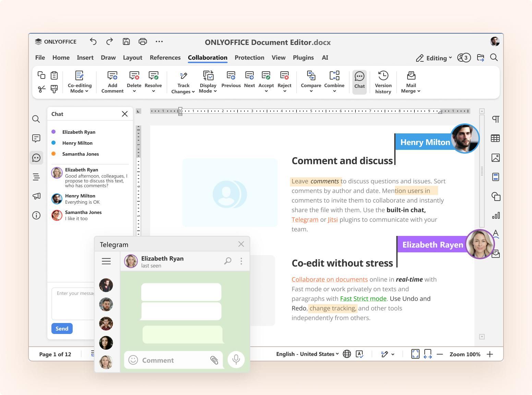Open the left sidebar comments panel
The height and width of the screenshot is (395, 532).
point(36,138)
